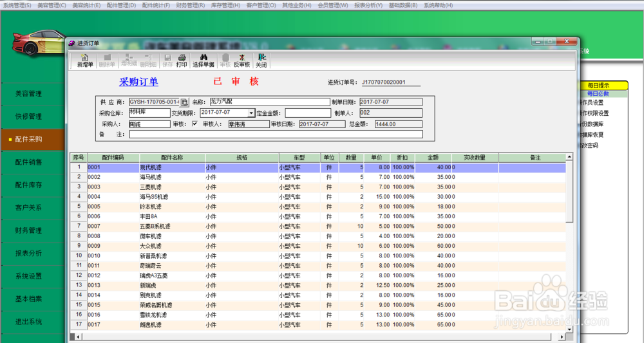This screenshot has height=343, width=644.
Task: Click the 删明细 delete detail icon
Action: pos(148,60)
